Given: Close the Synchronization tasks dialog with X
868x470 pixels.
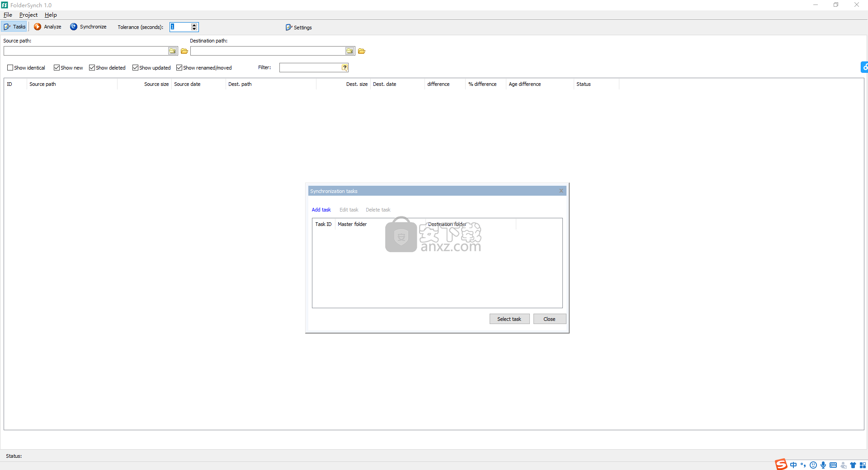Looking at the screenshot, I should tap(561, 191).
